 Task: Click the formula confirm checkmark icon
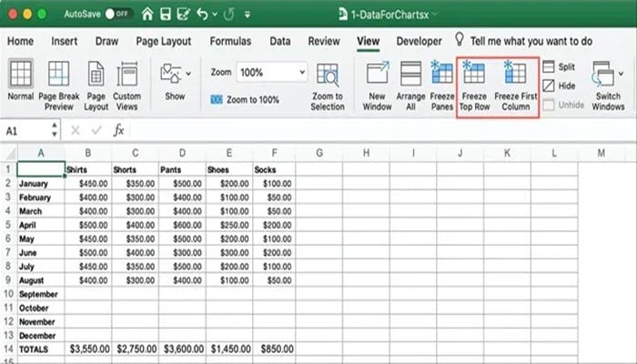pyautogui.click(x=96, y=130)
